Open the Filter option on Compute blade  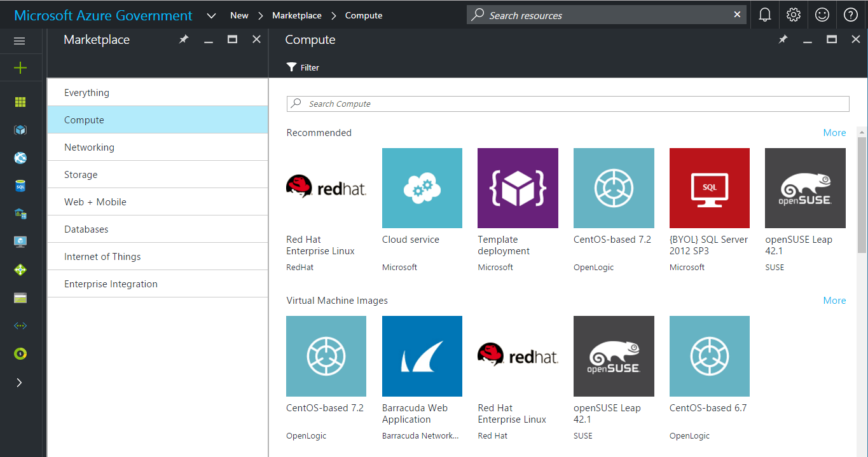coord(302,67)
